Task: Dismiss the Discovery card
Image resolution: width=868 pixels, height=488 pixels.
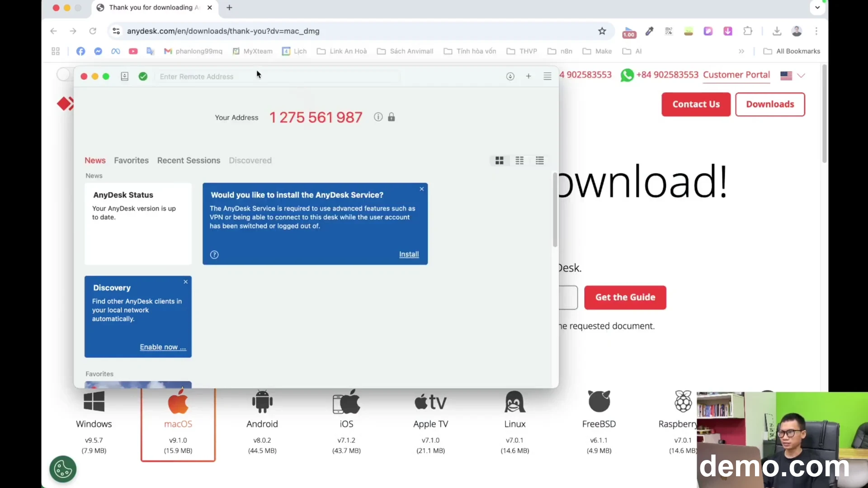Action: 185,282
